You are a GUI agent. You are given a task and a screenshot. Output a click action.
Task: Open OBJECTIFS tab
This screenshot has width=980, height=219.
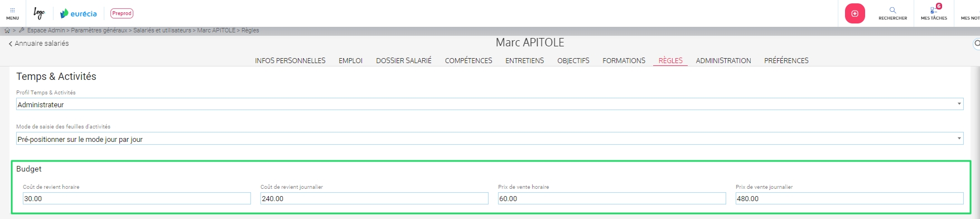point(573,60)
